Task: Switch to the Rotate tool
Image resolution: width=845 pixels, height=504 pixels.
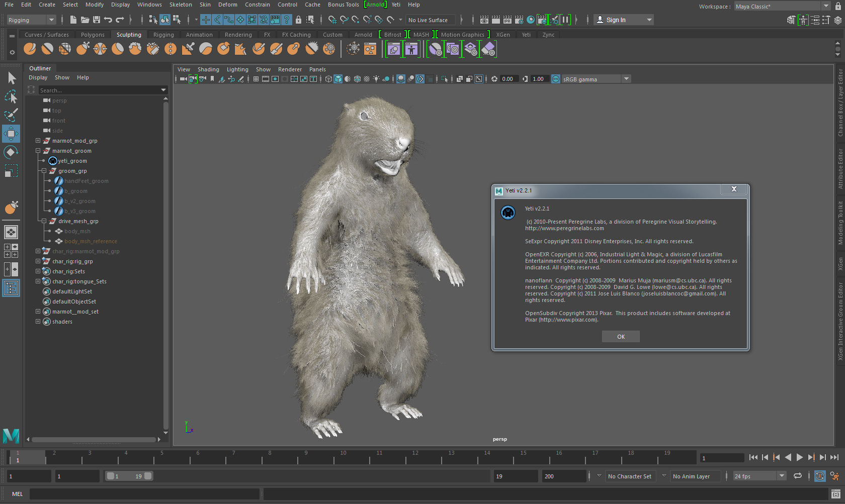Action: click(11, 152)
